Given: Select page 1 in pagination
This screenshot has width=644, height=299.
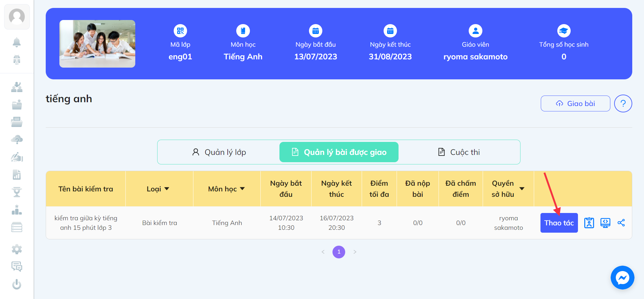Looking at the screenshot, I should tap(339, 252).
